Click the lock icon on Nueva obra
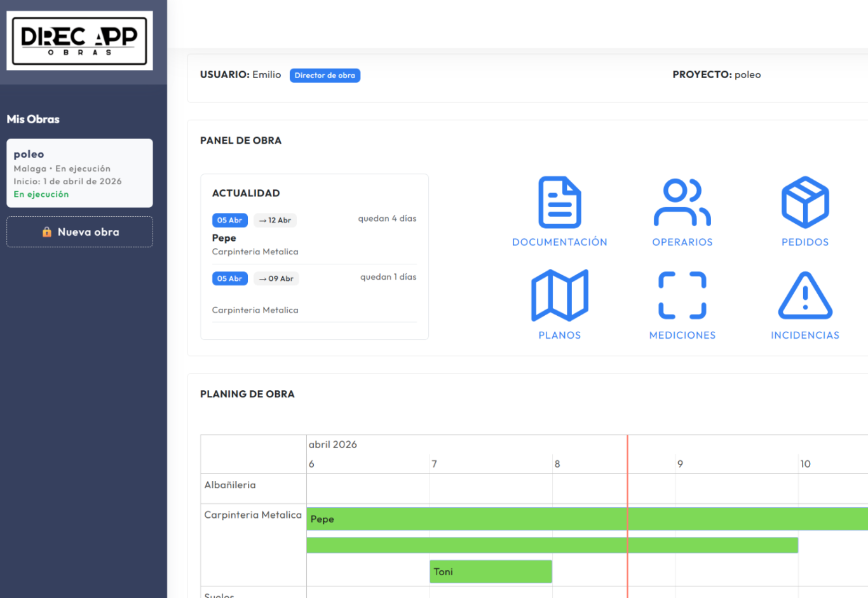 tap(47, 232)
